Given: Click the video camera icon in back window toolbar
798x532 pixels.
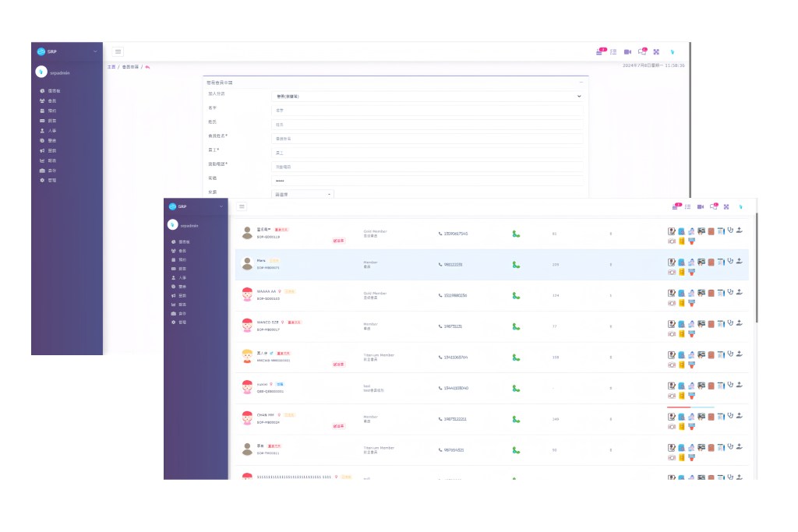Looking at the screenshot, I should click(x=627, y=52).
